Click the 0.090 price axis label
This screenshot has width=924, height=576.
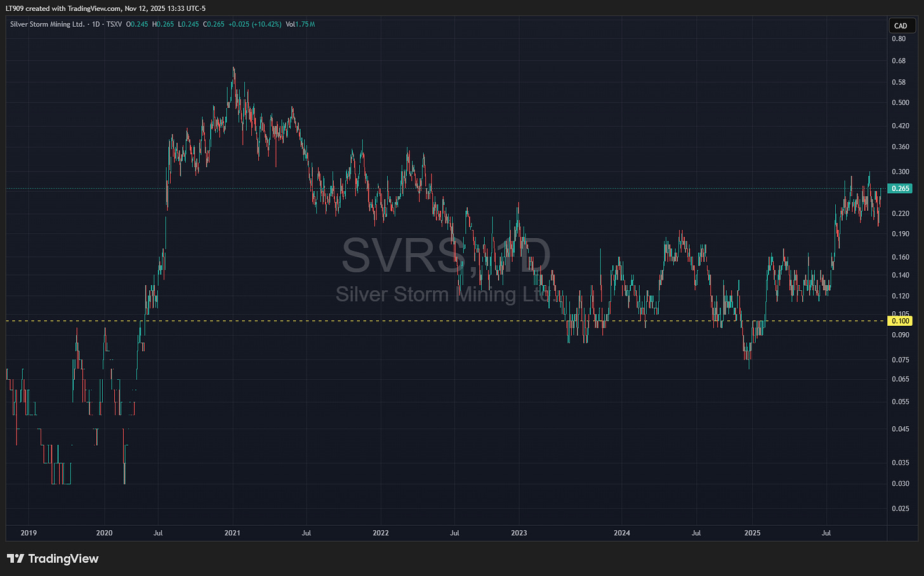click(x=901, y=335)
